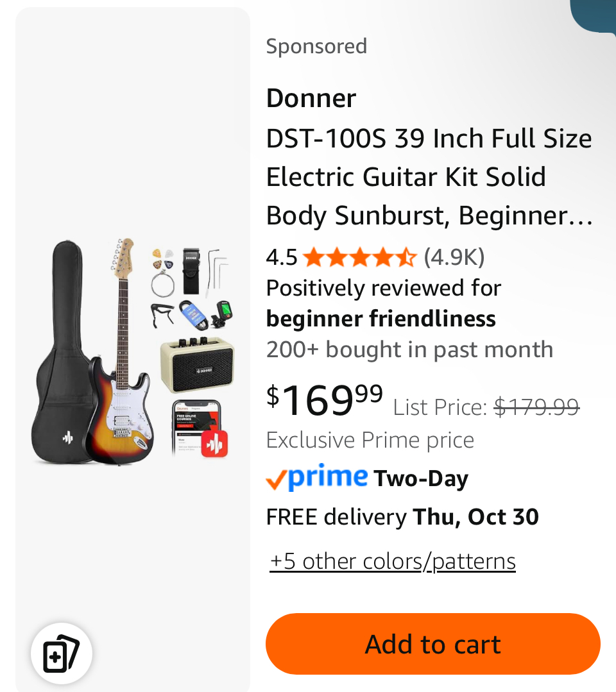Screen dimensions: 616x692
Task: Tap the guitar picks picture
Action: point(162,259)
